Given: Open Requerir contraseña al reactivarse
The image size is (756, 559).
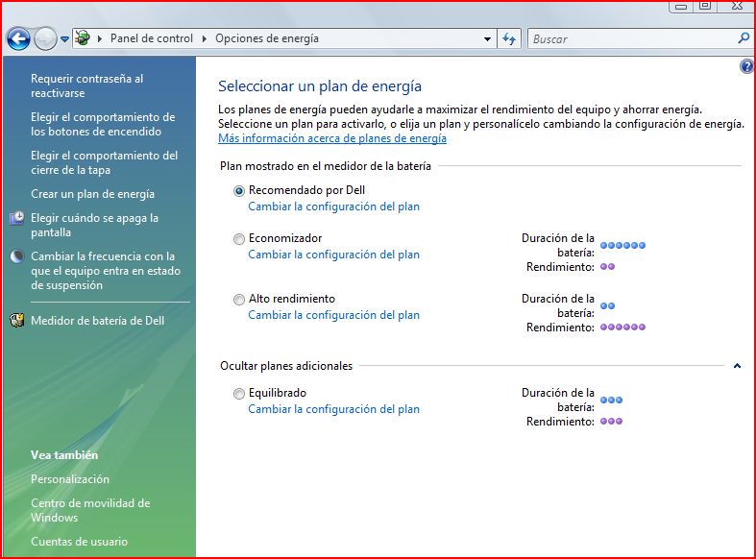Looking at the screenshot, I should tap(86, 85).
